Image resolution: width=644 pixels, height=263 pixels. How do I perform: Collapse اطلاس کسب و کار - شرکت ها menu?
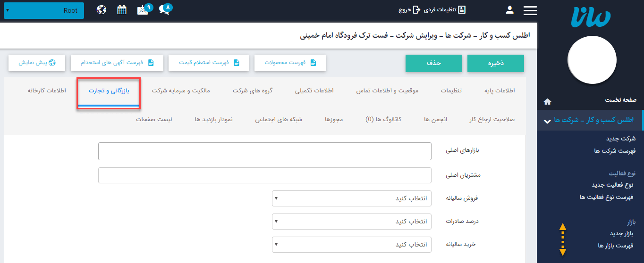[590, 121]
